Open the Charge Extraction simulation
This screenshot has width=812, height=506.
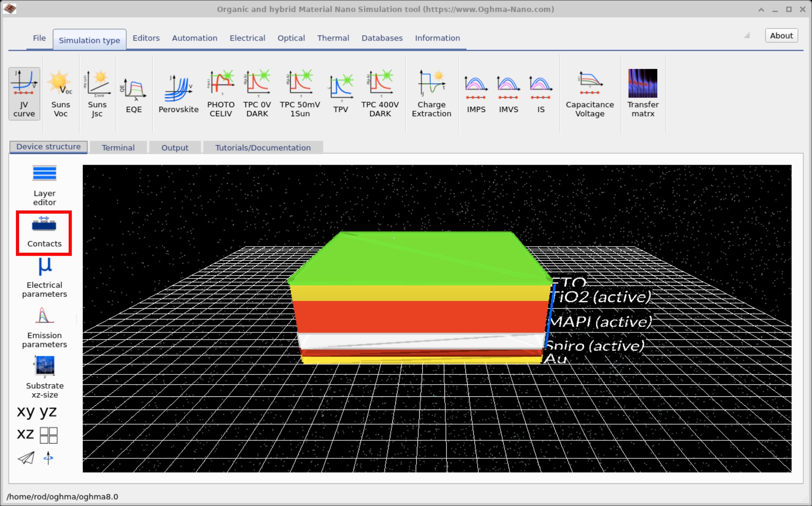431,92
